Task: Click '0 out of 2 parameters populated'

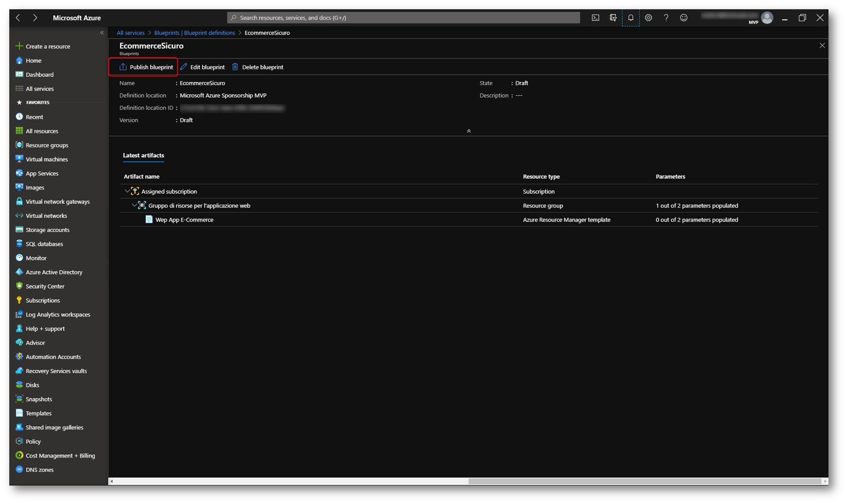Action: point(697,219)
